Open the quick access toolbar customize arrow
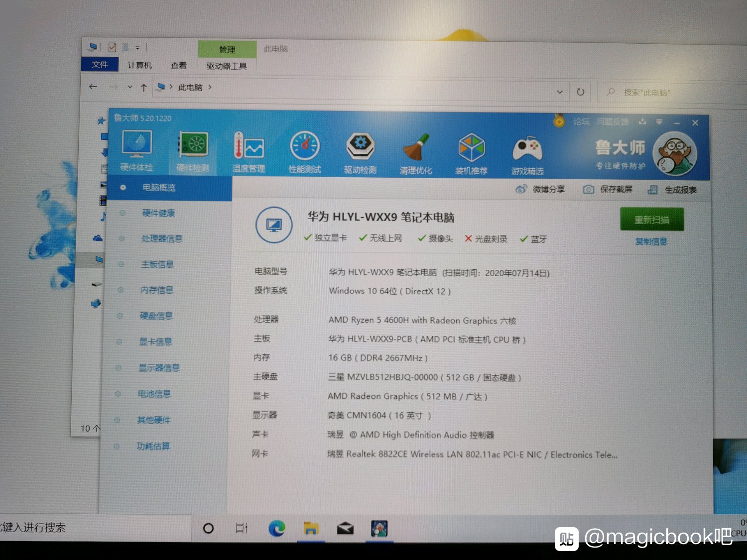The width and height of the screenshot is (747, 560). (x=137, y=48)
